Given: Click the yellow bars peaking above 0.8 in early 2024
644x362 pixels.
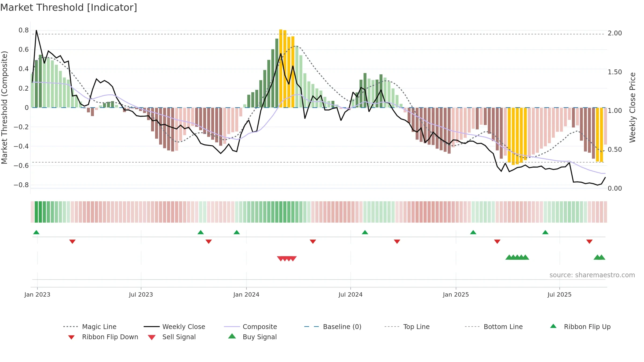Looking at the screenshot, I should [287, 68].
